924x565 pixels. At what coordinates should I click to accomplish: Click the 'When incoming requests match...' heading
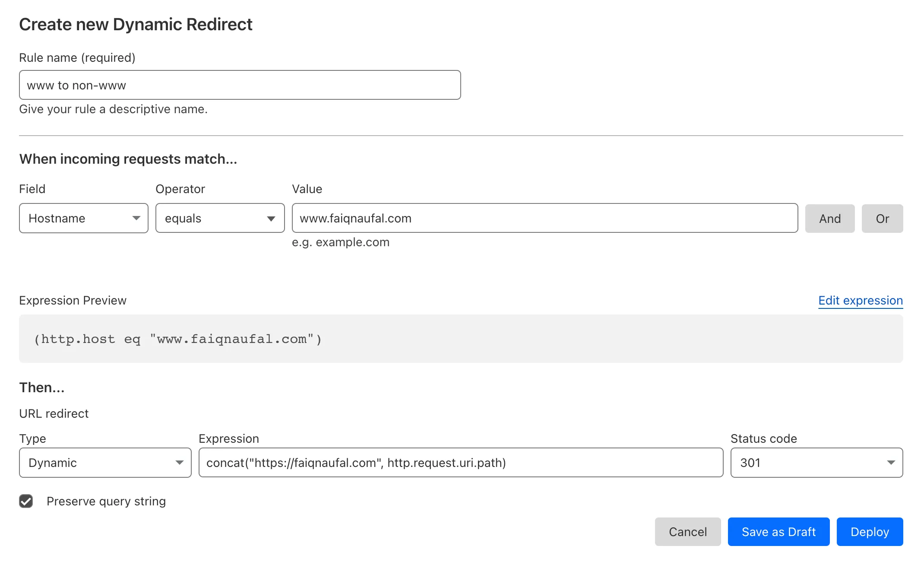pyautogui.click(x=128, y=159)
